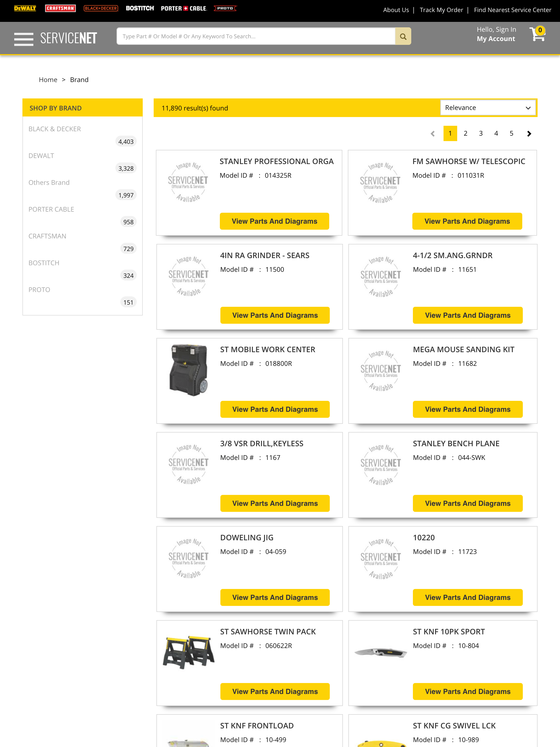Go to Home breadcrumb
This screenshot has height=747, width=560.
pos(48,80)
